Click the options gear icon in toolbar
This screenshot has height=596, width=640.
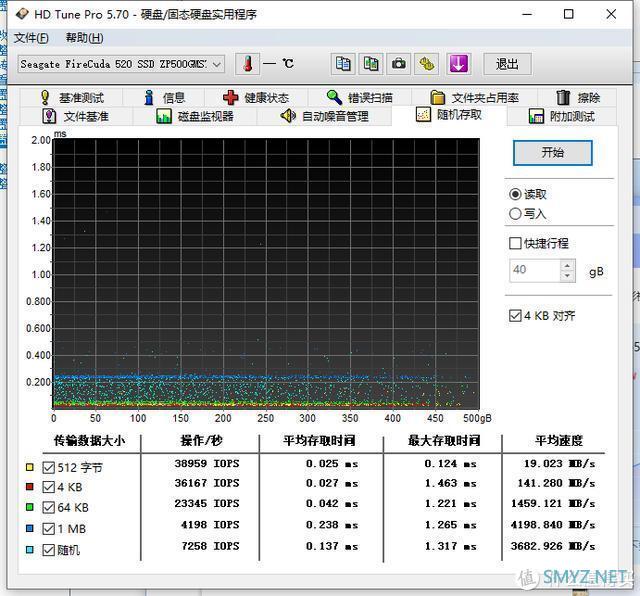[x=427, y=64]
